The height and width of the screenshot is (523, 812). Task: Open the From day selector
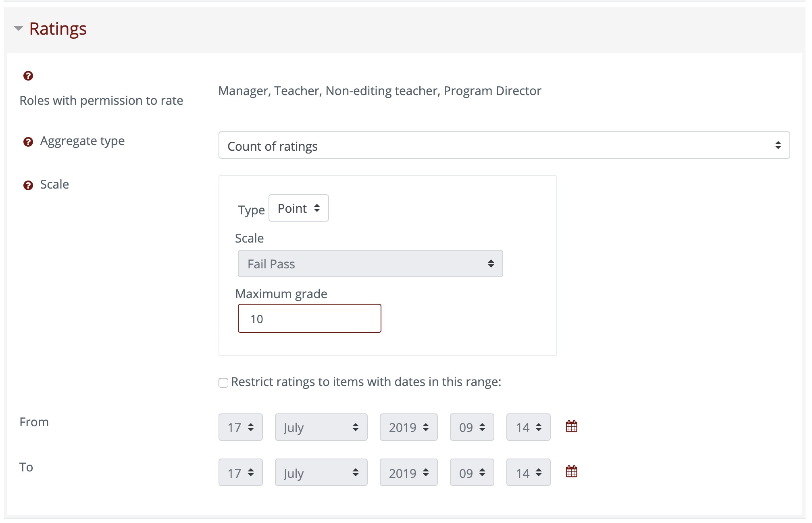240,427
